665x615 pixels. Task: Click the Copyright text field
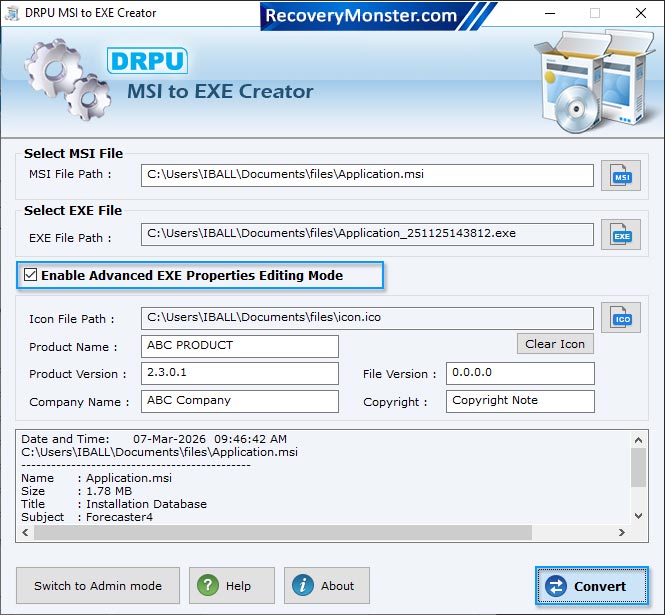(520, 401)
